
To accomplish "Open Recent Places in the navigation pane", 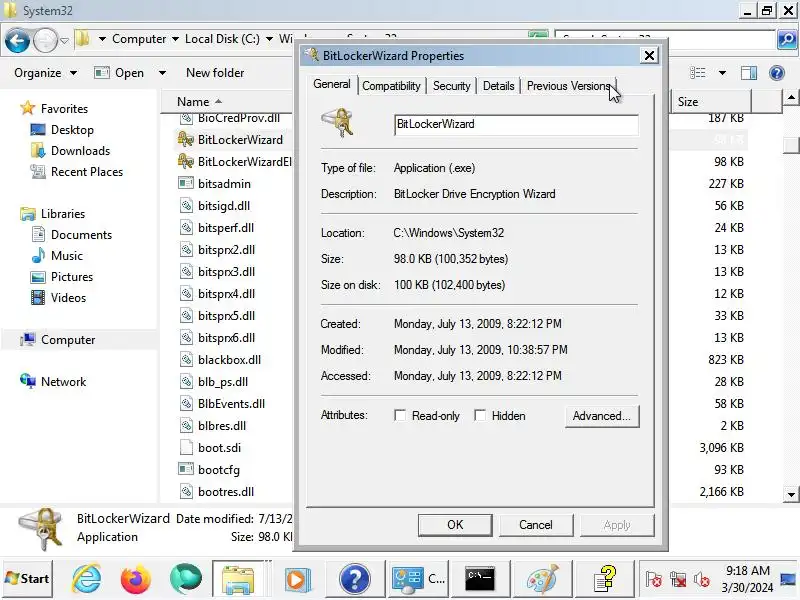I will (87, 171).
